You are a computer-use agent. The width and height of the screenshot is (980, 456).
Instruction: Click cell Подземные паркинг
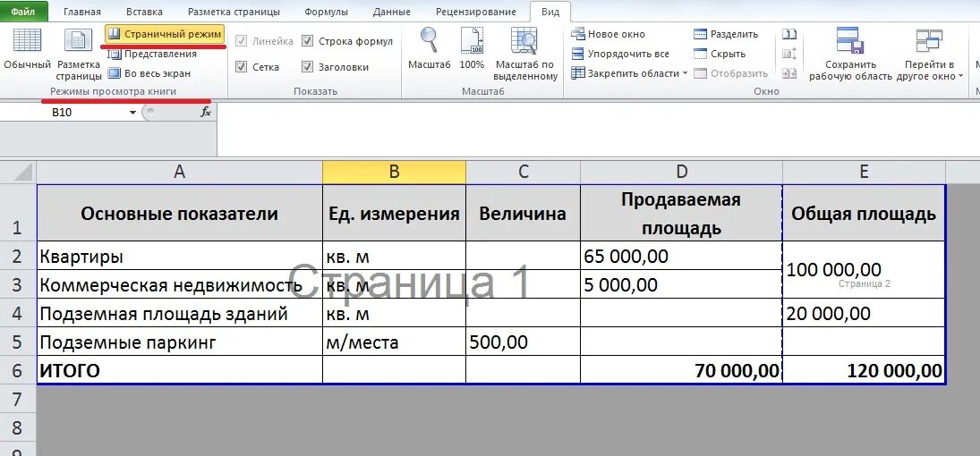click(x=180, y=342)
